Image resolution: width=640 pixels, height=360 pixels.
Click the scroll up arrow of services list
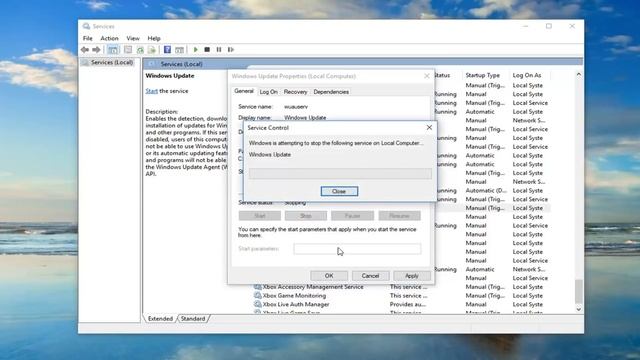tap(578, 75)
